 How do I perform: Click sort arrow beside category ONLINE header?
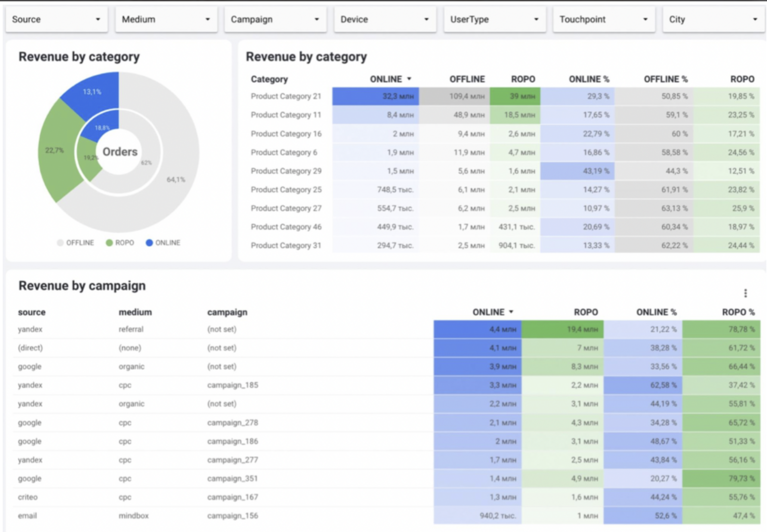[x=409, y=79]
